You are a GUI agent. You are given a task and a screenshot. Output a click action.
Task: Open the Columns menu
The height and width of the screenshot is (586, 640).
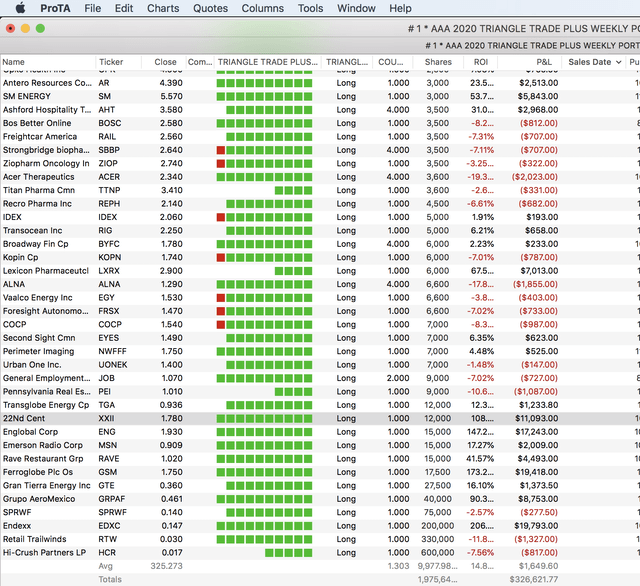[262, 8]
